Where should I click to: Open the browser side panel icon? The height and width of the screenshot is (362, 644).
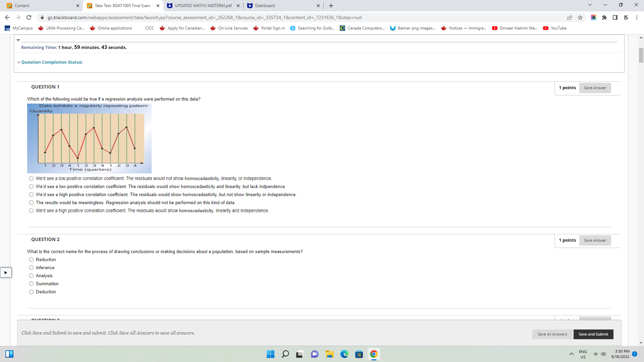pos(615,17)
